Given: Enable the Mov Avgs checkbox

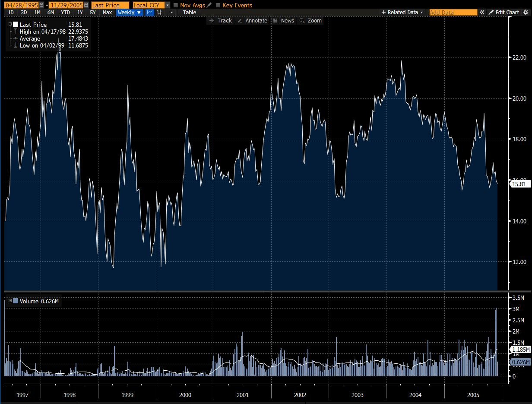Looking at the screenshot, I should 176,5.
